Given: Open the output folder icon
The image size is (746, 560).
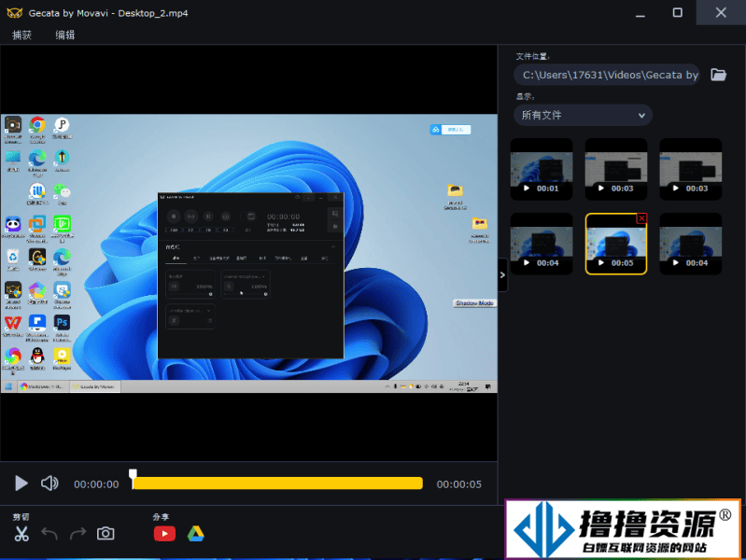Looking at the screenshot, I should [x=718, y=75].
